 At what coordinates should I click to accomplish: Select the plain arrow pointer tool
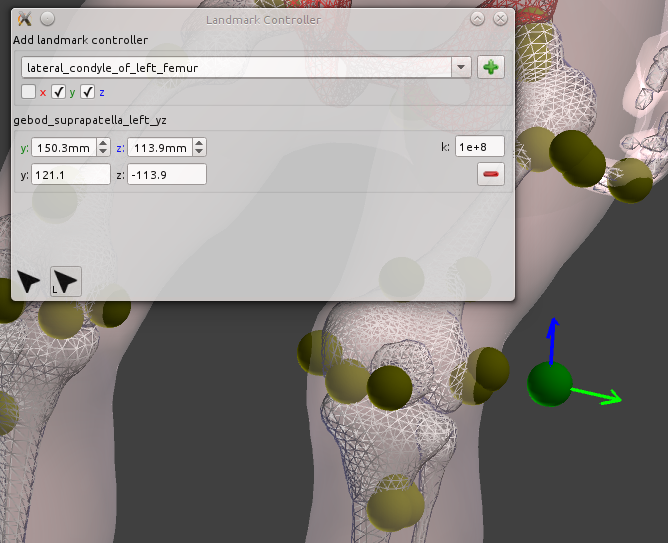29,282
